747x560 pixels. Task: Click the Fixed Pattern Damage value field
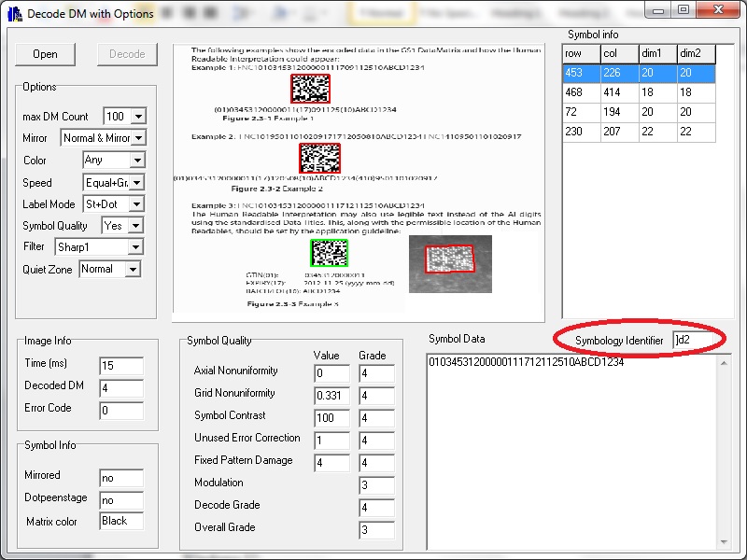(332, 463)
